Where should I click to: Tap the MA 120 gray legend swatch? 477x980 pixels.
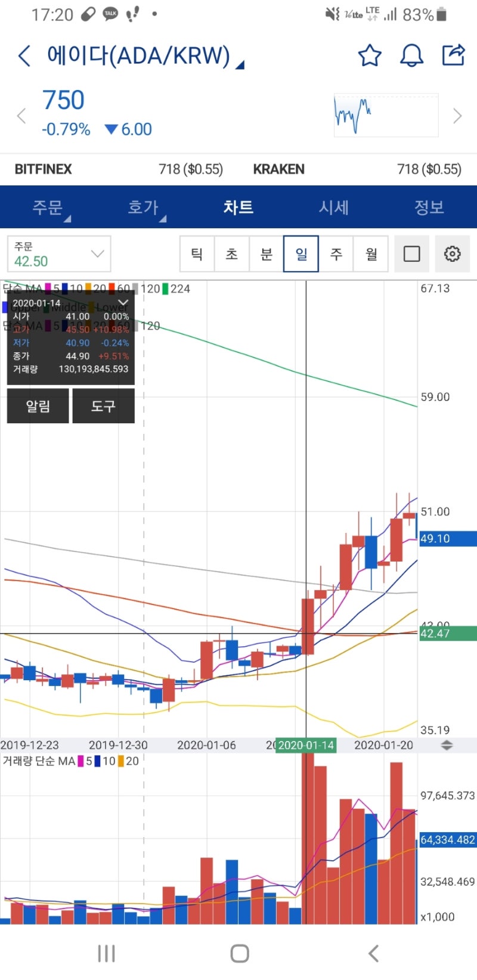135,289
